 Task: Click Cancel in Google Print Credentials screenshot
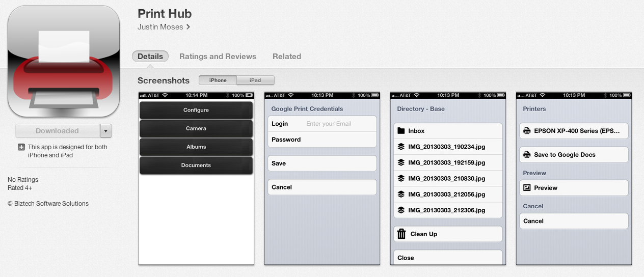pyautogui.click(x=322, y=187)
